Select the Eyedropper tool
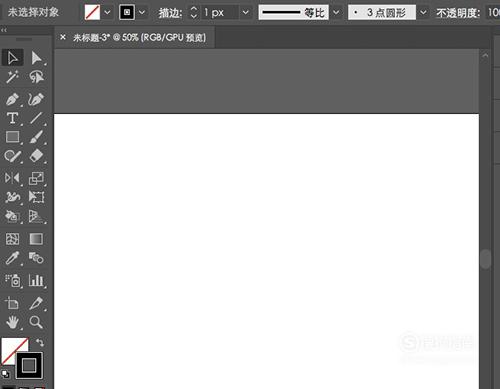The image size is (500, 389). (13, 258)
